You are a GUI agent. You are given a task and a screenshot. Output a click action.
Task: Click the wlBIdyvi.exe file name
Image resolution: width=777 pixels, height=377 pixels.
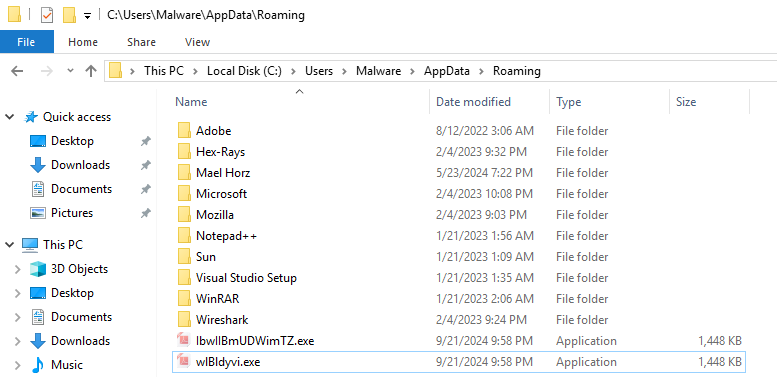tap(228, 362)
